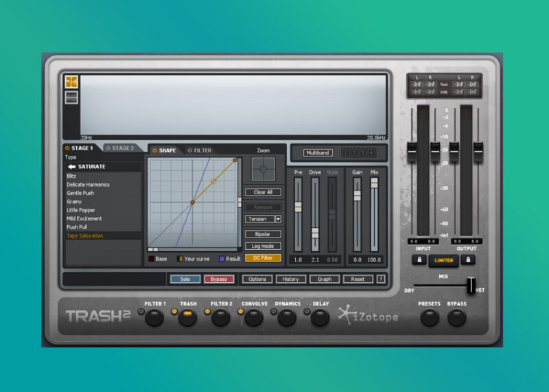Select multiband band 1 button
549x392 pixels.
click(346, 152)
